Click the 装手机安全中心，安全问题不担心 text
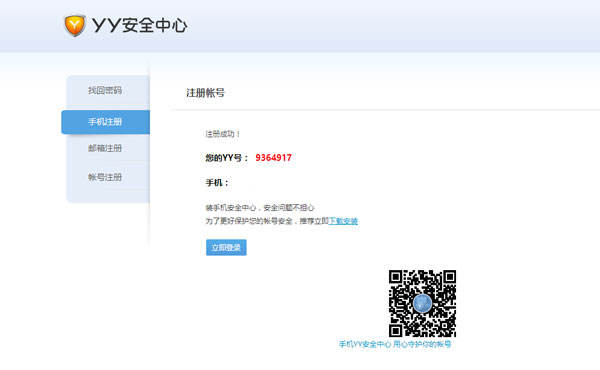 (260, 207)
